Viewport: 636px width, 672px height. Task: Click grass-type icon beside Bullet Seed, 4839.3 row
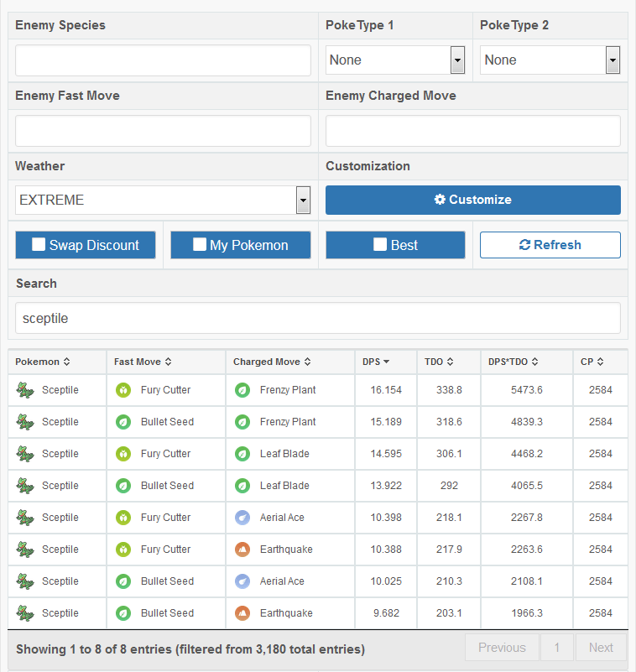point(123,422)
